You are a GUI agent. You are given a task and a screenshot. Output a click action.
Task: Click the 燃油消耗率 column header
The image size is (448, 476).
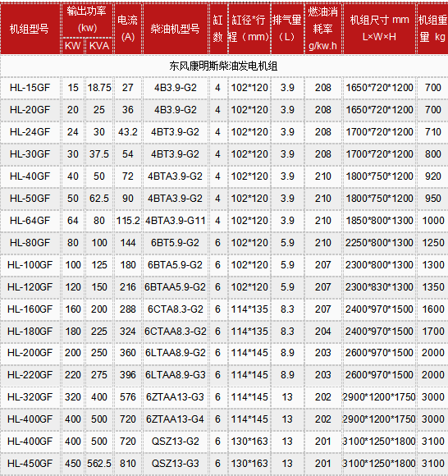[322, 29]
